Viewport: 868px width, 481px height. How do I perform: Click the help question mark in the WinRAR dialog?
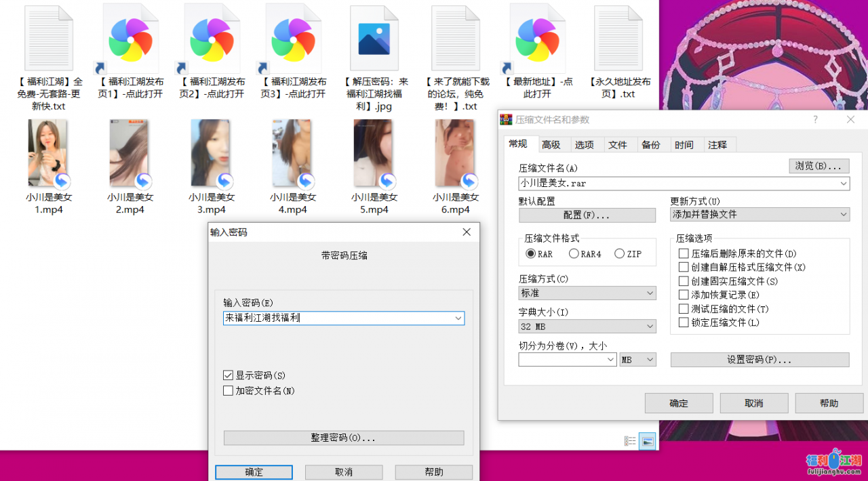pos(814,119)
